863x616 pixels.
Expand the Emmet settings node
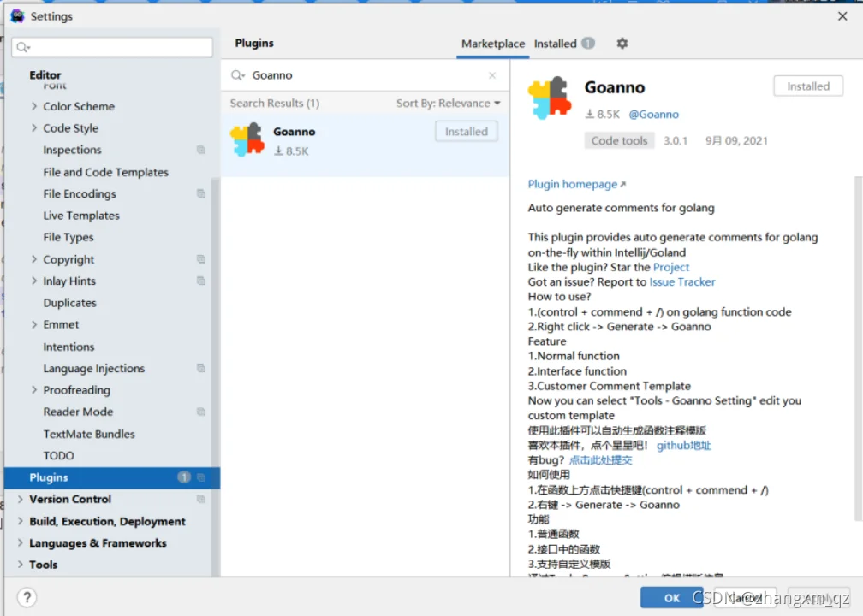34,324
